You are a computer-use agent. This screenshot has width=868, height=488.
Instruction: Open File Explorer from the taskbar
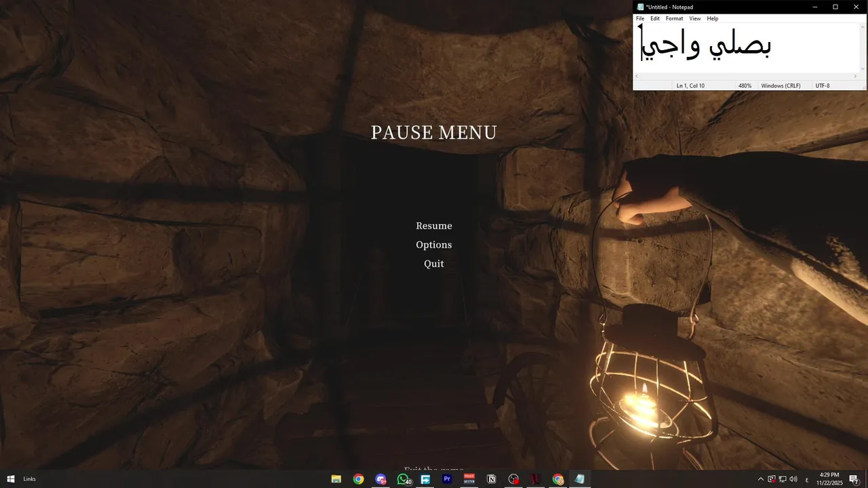336,479
